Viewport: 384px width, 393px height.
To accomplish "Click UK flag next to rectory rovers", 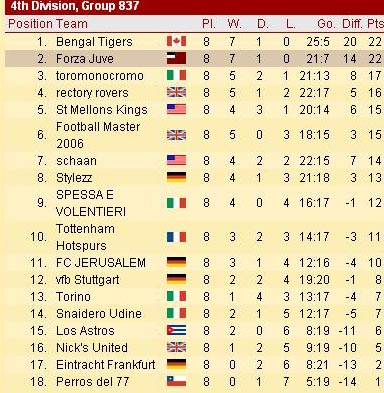I will [176, 92].
